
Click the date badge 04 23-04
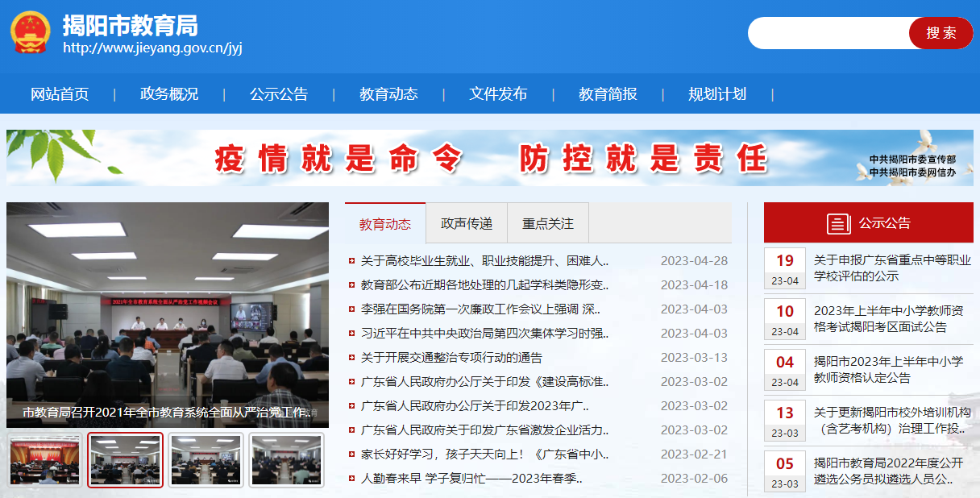coord(785,370)
